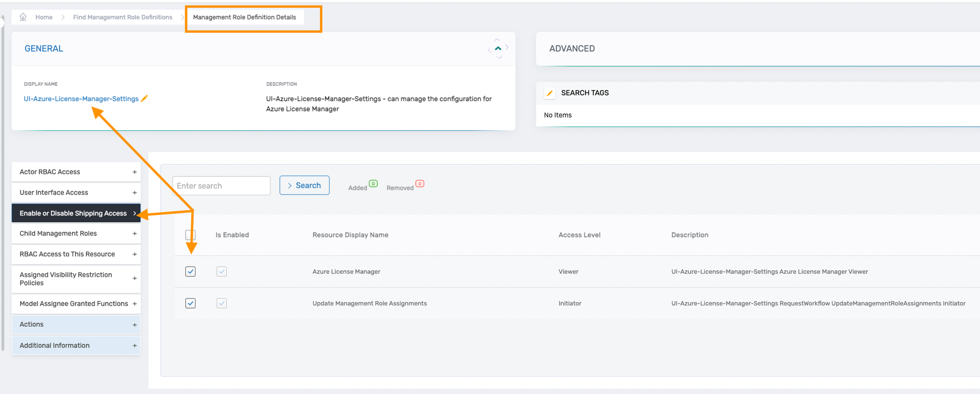Click the No Items text under Search Tags

(557, 115)
